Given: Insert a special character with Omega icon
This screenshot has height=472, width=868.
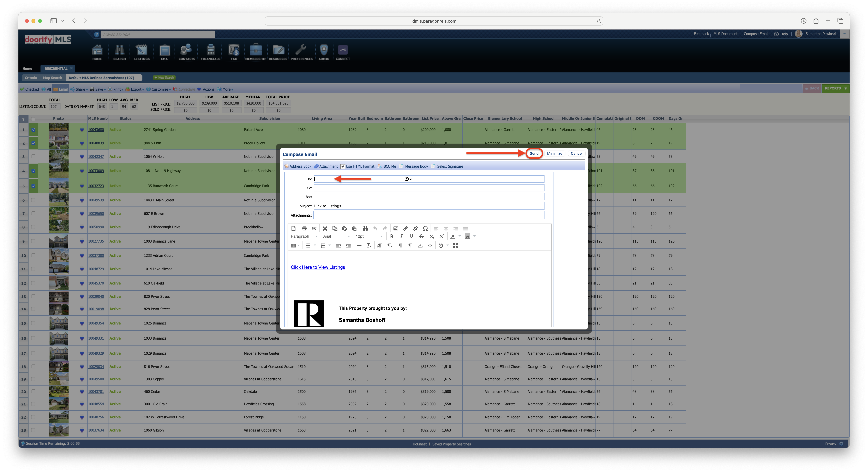Looking at the screenshot, I should (425, 228).
